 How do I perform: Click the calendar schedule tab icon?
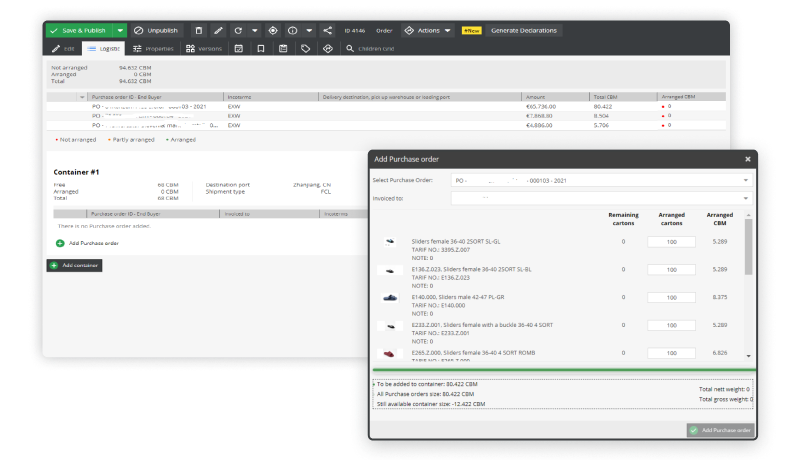(238, 48)
